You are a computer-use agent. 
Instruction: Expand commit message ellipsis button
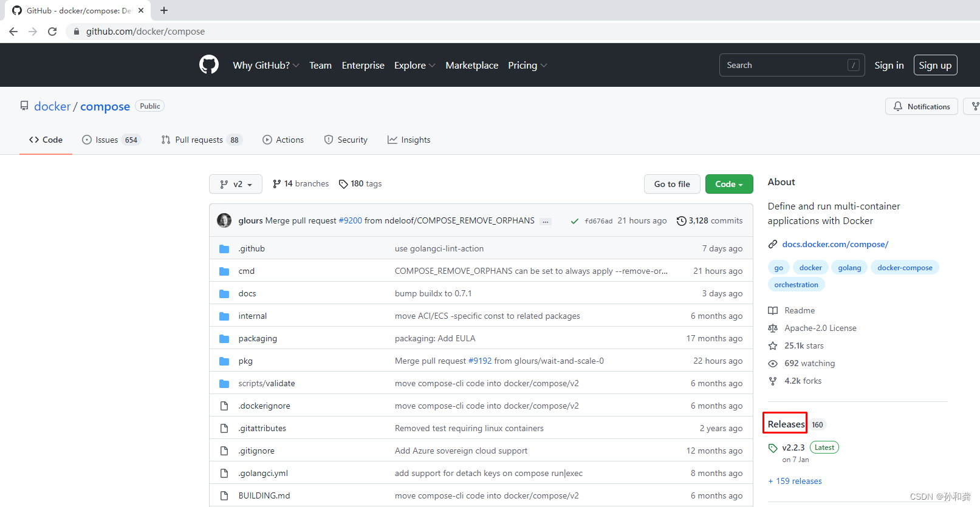(546, 221)
